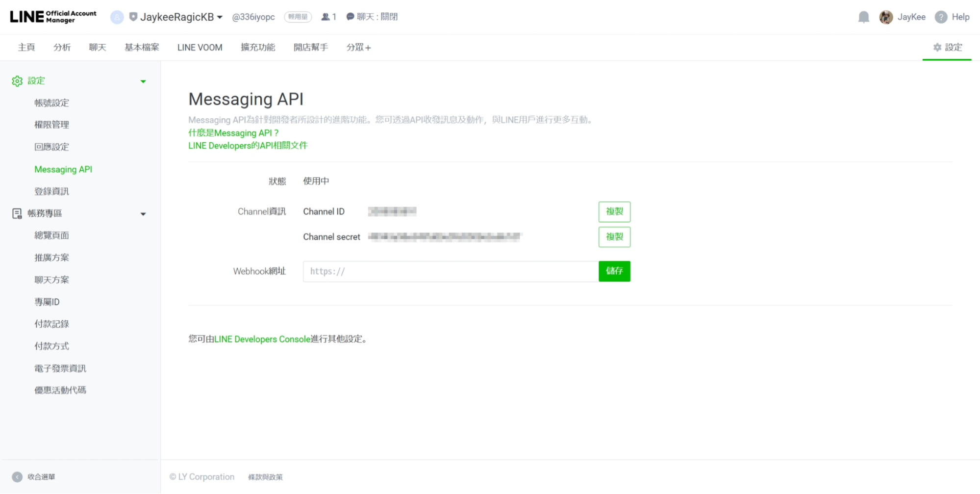
Task: Click the @336iyopc account ID
Action: pyautogui.click(x=253, y=17)
